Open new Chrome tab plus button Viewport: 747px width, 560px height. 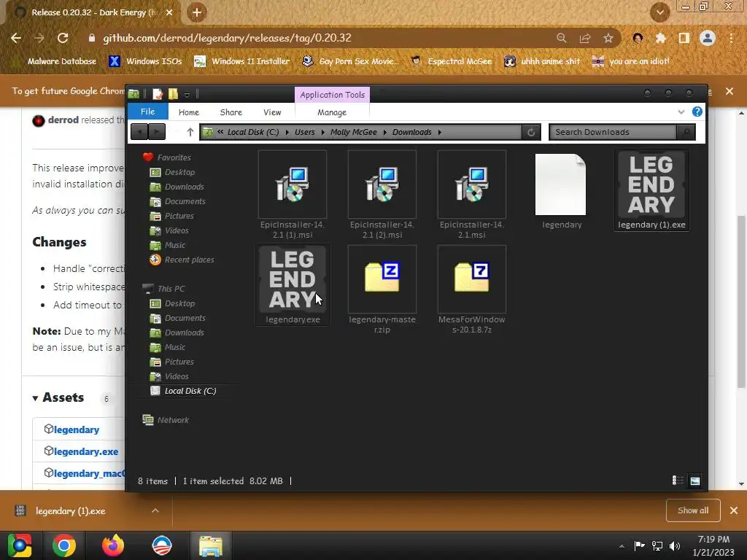tap(197, 12)
